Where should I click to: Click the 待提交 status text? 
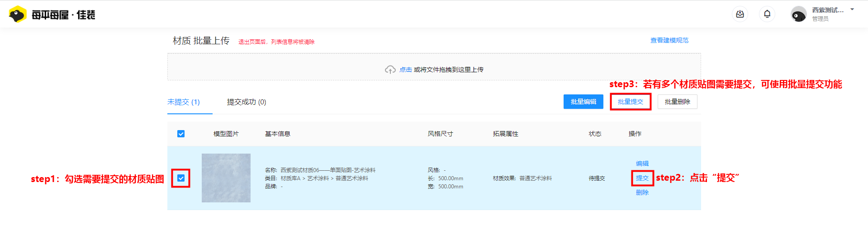click(x=597, y=178)
